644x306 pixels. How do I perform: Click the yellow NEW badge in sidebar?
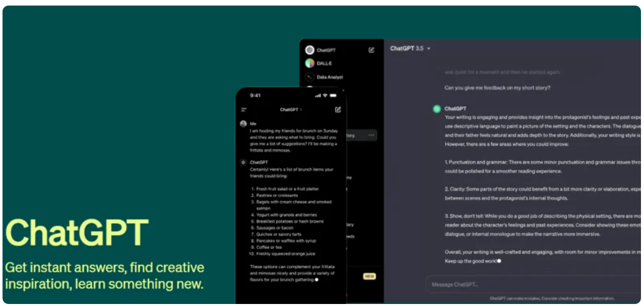(x=369, y=276)
